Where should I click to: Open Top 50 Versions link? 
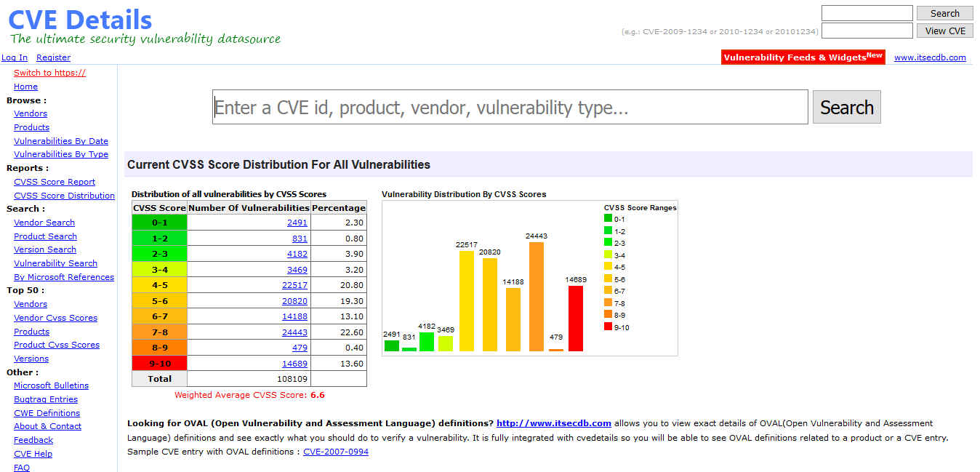[x=31, y=359]
